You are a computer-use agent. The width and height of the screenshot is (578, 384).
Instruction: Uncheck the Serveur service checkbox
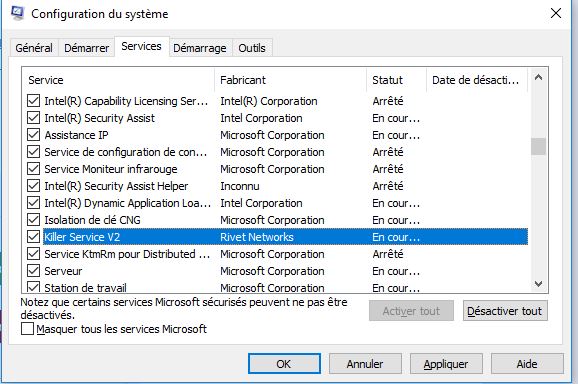34,270
